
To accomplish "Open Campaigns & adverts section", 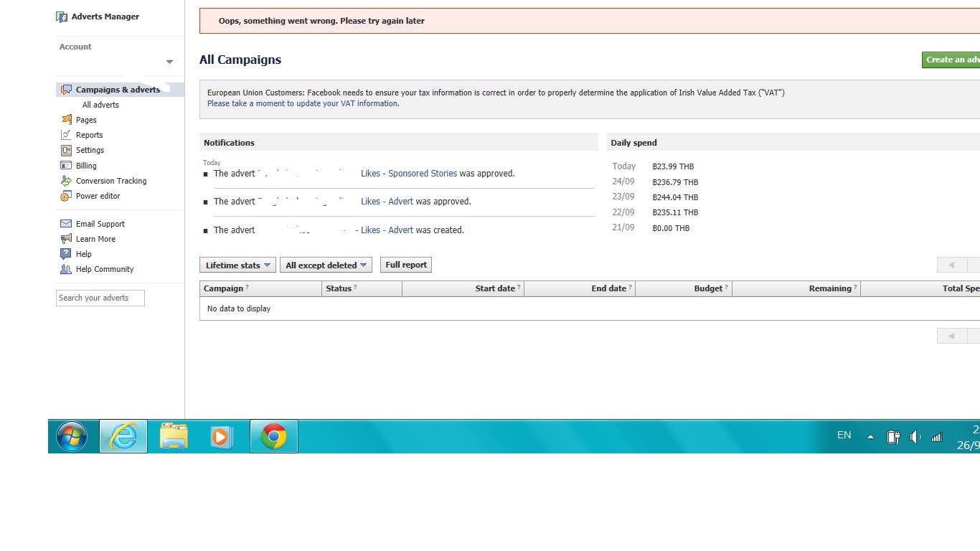I will click(x=118, y=90).
